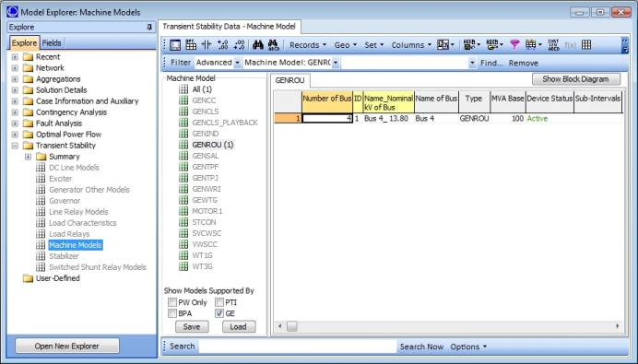Click the save auxiliary data icon
This screenshot has width=638, height=364.
[x=471, y=45]
